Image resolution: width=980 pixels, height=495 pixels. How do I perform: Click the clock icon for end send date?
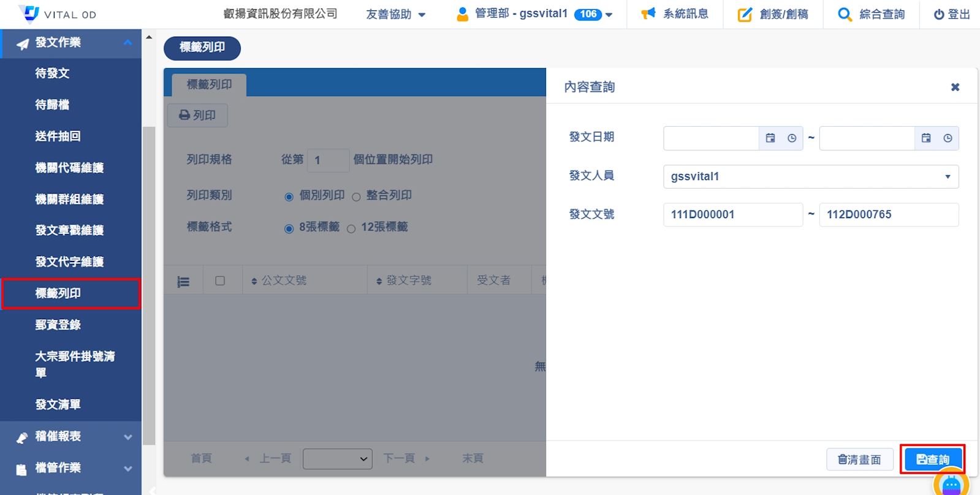coord(948,138)
